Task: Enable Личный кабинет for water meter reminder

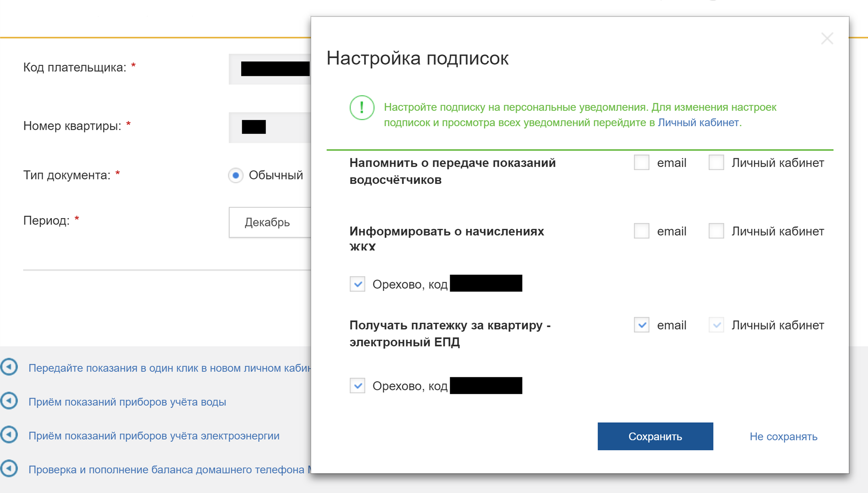Action: (x=716, y=163)
